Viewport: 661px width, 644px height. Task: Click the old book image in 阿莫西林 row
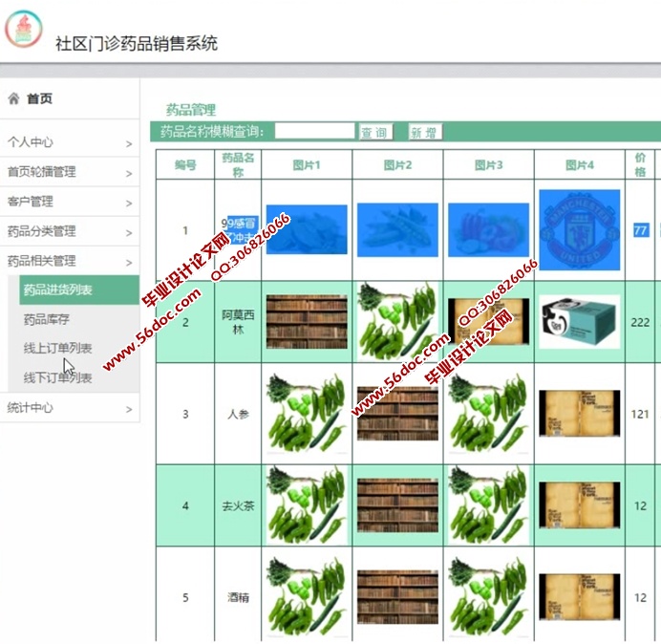coord(488,321)
